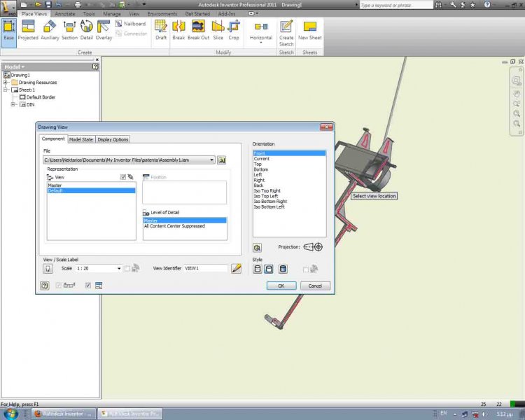Expand Drawing Resources in model tree
The width and height of the screenshot is (525, 420).
(6, 83)
